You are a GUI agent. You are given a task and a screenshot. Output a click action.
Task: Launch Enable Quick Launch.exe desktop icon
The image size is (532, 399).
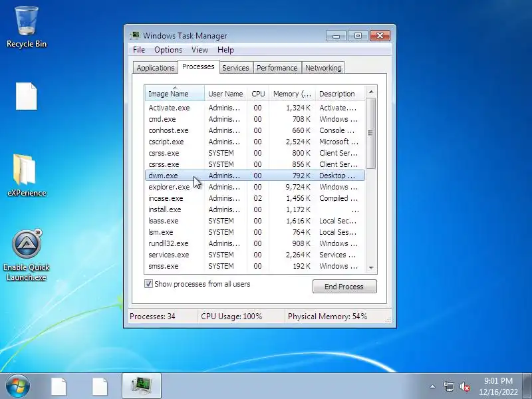tap(27, 255)
